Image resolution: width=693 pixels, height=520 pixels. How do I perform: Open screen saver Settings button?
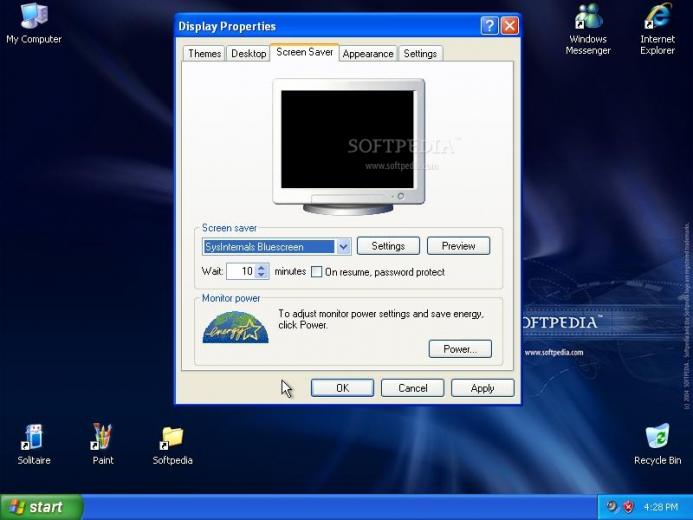click(388, 246)
